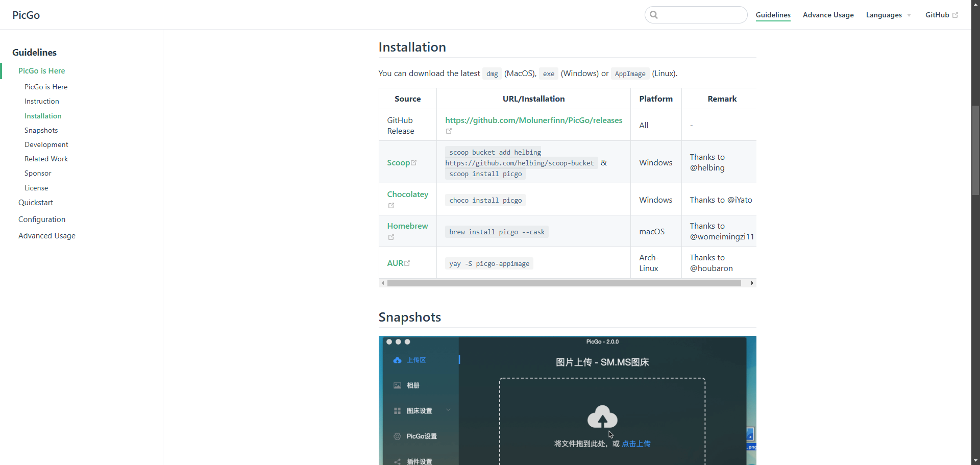The width and height of the screenshot is (980, 465).
Task: Open the Homebrew source link
Action: (x=407, y=226)
